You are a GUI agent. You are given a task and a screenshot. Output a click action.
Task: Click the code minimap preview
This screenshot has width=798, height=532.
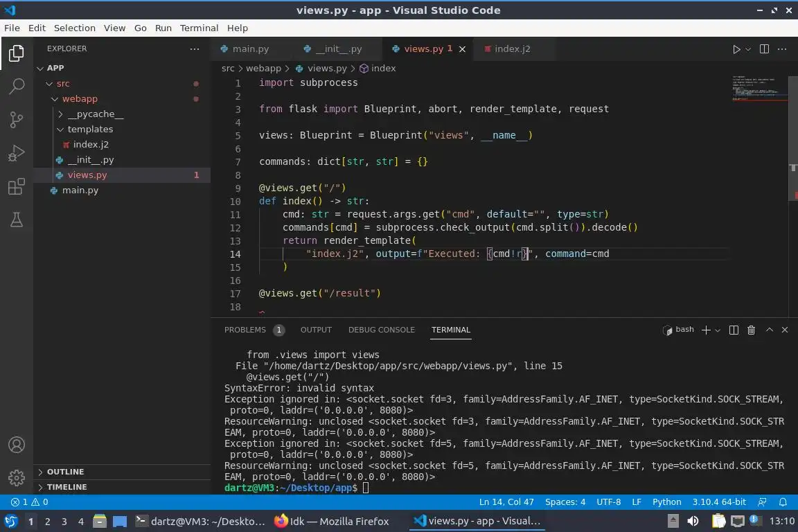click(x=759, y=89)
